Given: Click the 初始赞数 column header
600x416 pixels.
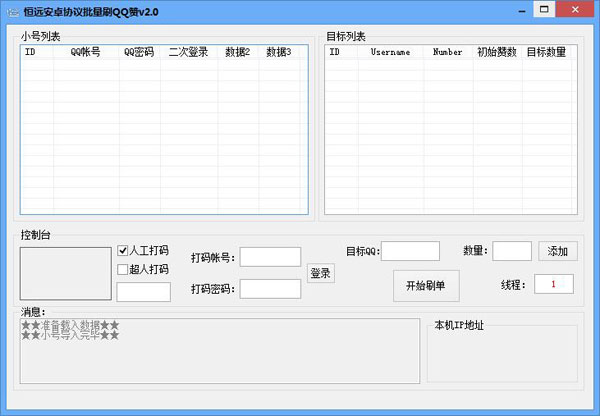Looking at the screenshot, I should point(497,52).
